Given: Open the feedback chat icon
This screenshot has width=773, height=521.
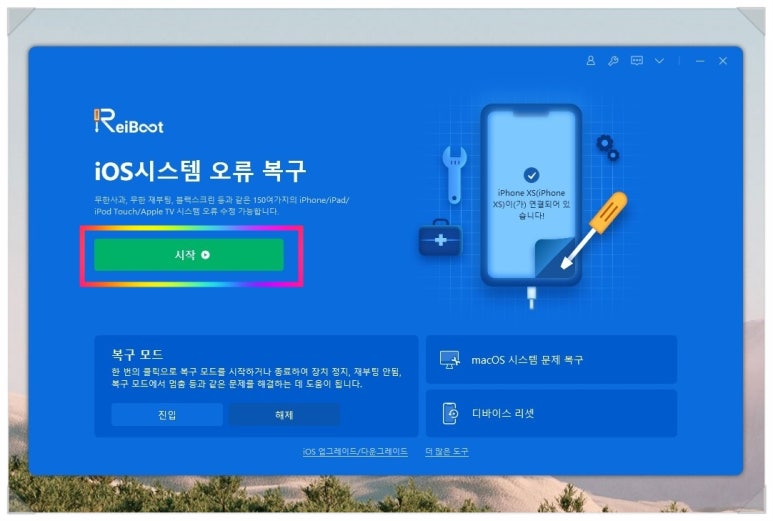Looking at the screenshot, I should [636, 61].
